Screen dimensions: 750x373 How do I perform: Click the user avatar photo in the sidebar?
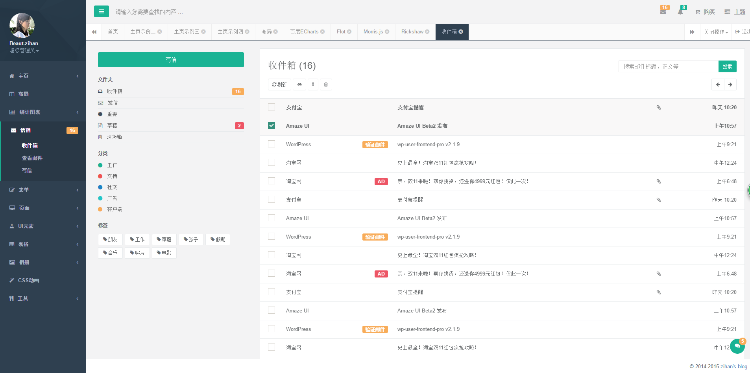pyautogui.click(x=22, y=25)
